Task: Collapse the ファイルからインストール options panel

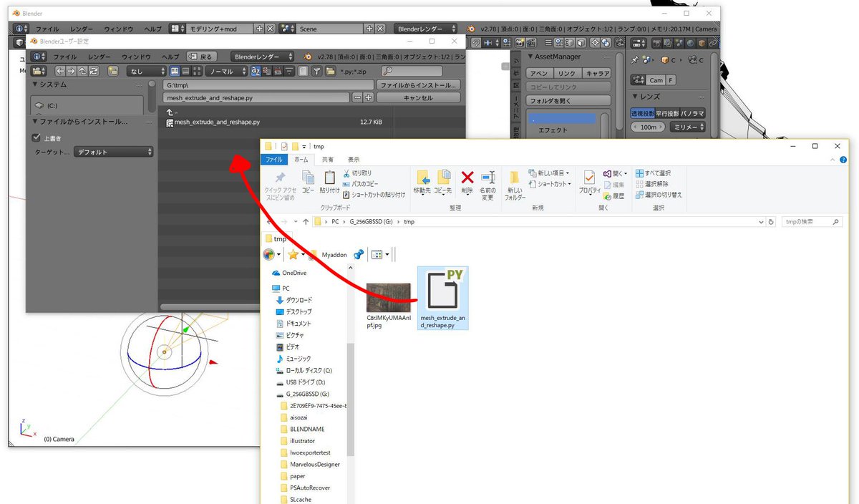Action: [x=34, y=122]
